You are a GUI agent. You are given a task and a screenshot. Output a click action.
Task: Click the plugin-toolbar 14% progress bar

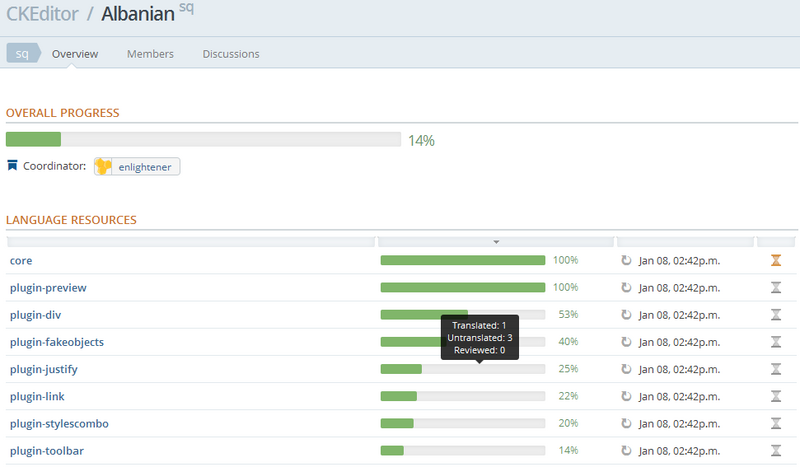click(x=463, y=450)
